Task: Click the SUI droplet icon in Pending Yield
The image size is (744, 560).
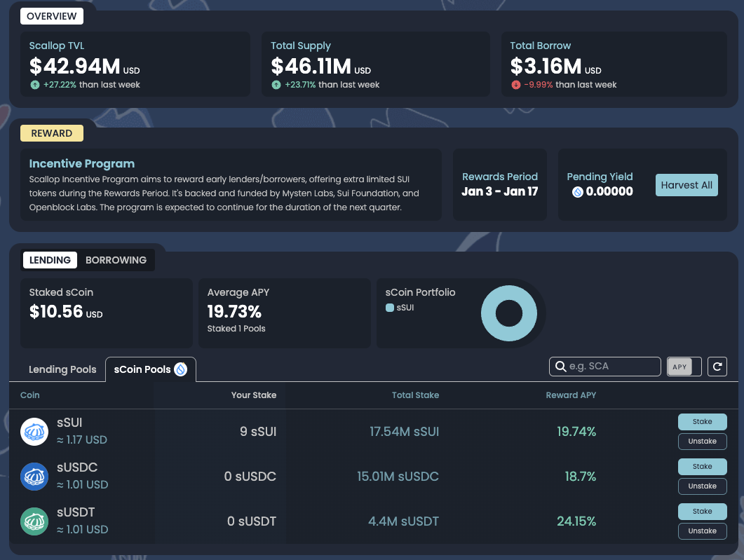Action: pyautogui.click(x=578, y=192)
